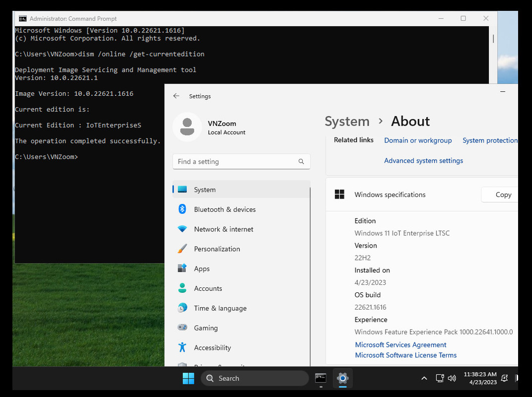Click the IoTEnterpriseS line in Command Prompt

pos(78,125)
